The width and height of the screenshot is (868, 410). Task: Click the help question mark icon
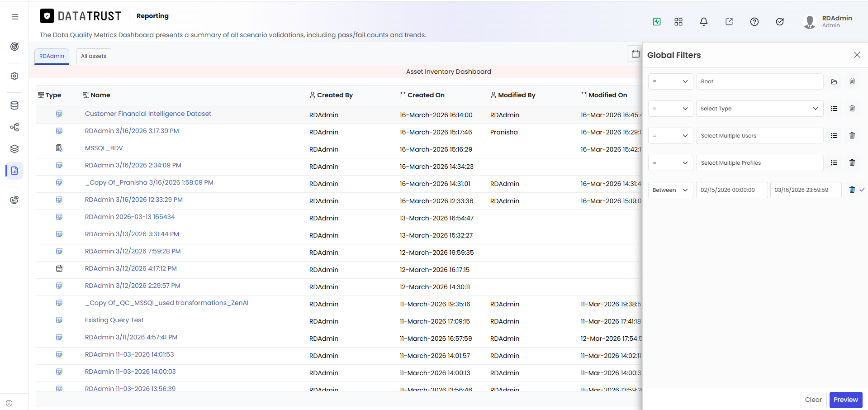[x=754, y=22]
